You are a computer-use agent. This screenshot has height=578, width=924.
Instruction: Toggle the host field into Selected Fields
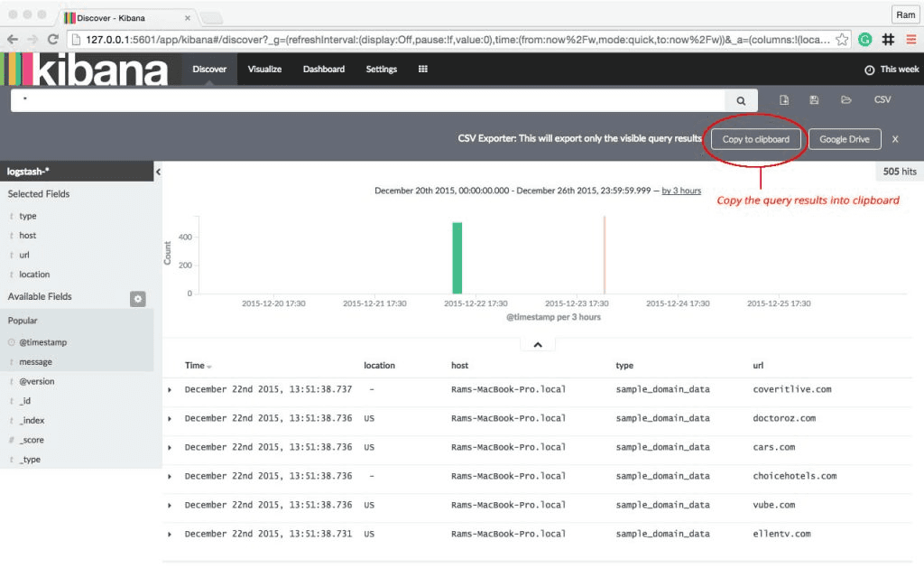(x=27, y=235)
